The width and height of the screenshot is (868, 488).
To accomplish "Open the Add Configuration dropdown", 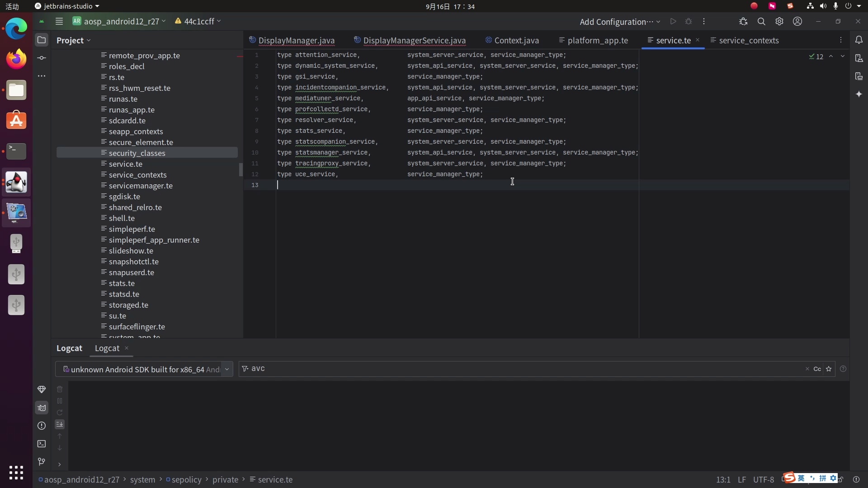I will 620,21.
